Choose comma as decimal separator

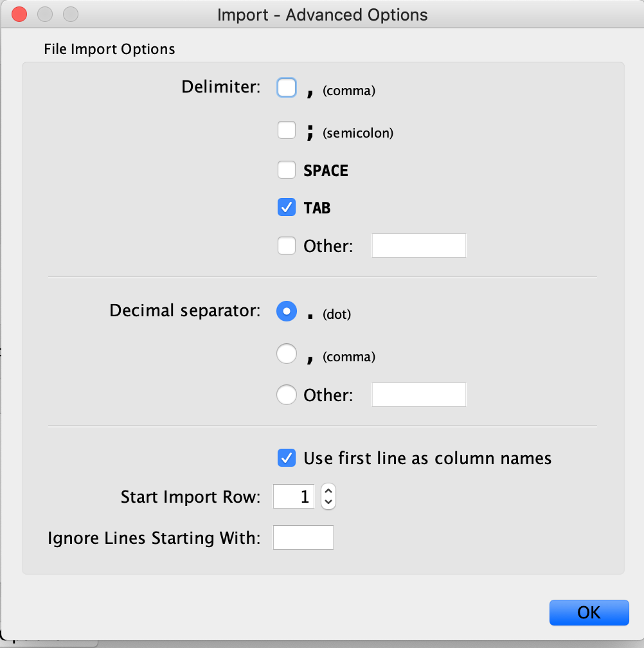[287, 354]
